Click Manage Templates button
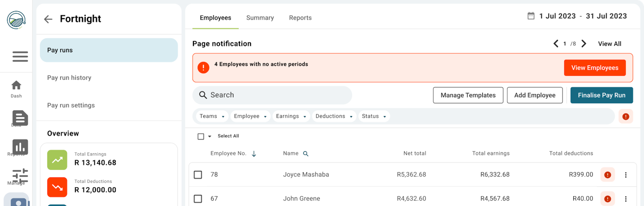This screenshot has height=206, width=644. 468,95
